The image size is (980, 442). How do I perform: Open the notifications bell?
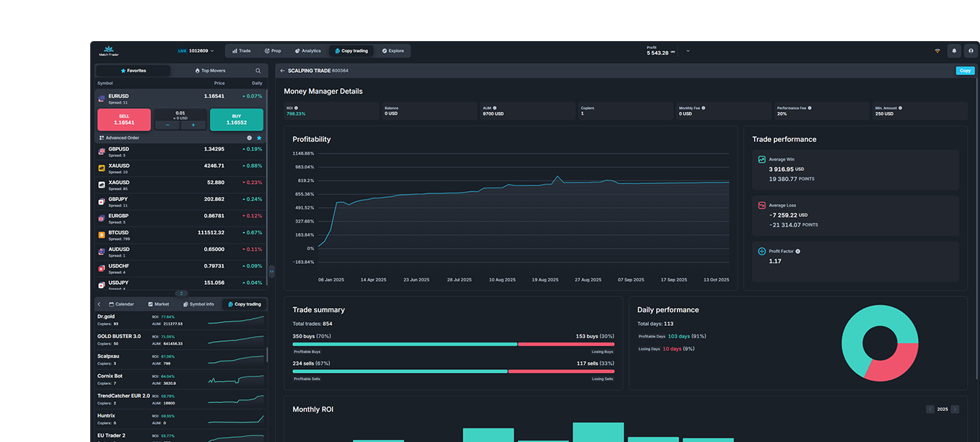coord(954,51)
